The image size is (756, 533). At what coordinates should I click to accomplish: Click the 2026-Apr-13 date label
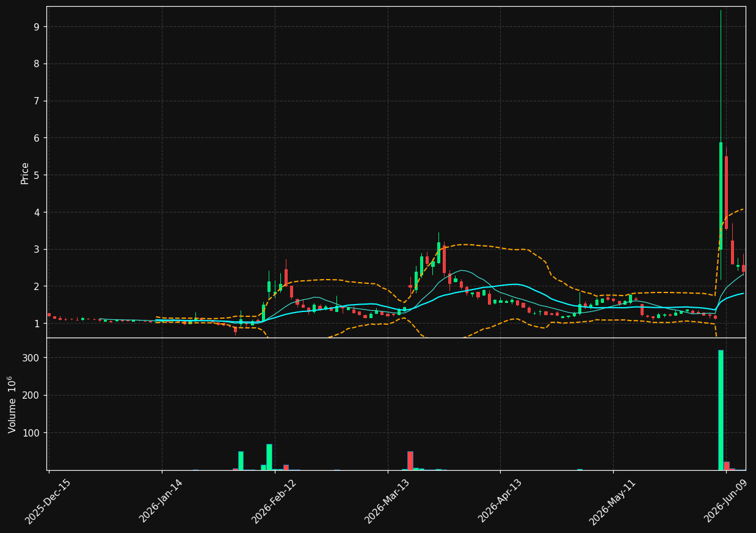[x=500, y=501]
